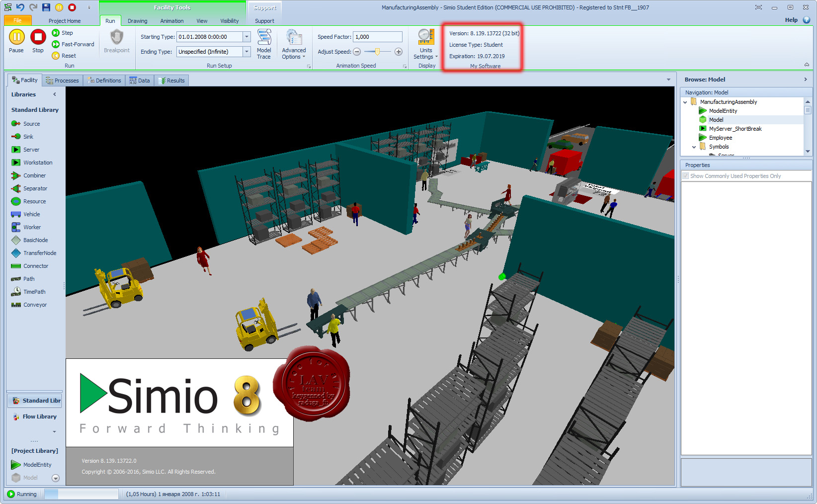This screenshot has width=817, height=504.
Task: Open Ending Type dropdown arrow
Action: coord(246,52)
